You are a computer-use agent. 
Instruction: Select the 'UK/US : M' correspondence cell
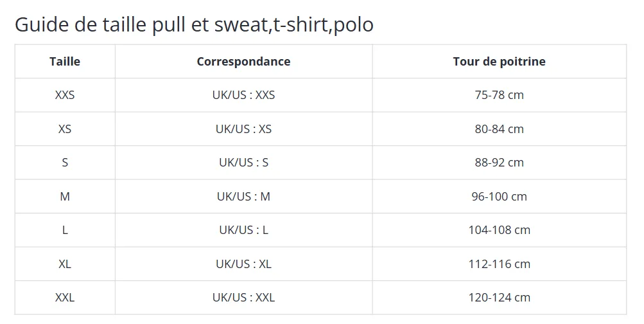[x=243, y=197]
